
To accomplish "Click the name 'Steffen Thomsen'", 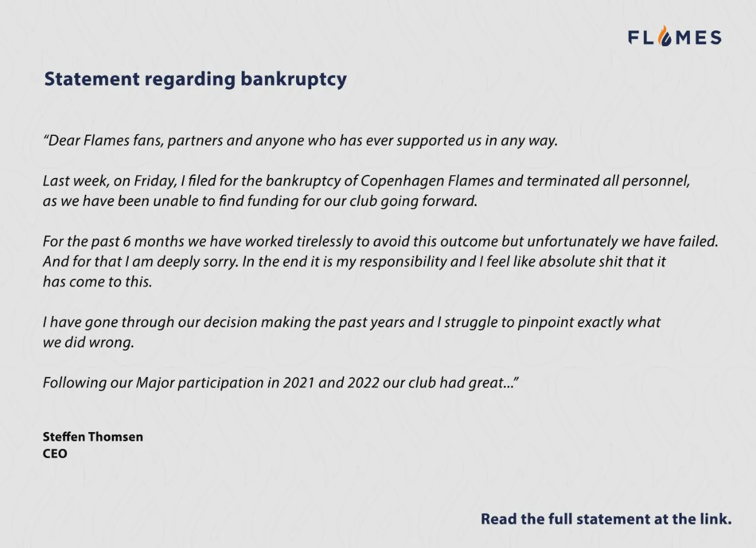I will pos(92,437).
